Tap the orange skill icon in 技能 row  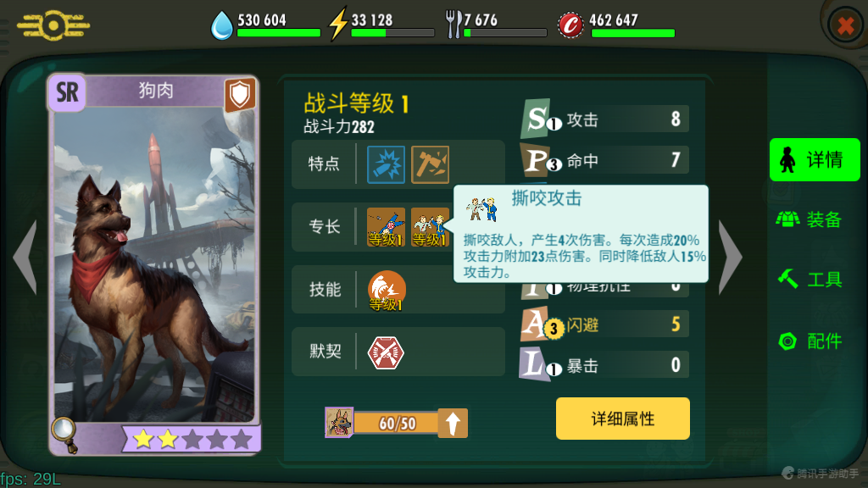tap(387, 290)
